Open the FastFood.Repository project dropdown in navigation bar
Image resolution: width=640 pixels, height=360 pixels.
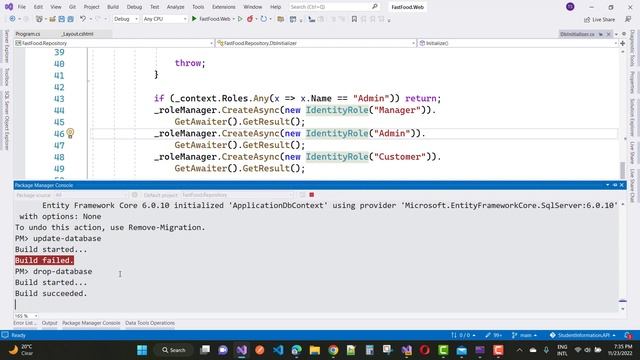point(114,43)
